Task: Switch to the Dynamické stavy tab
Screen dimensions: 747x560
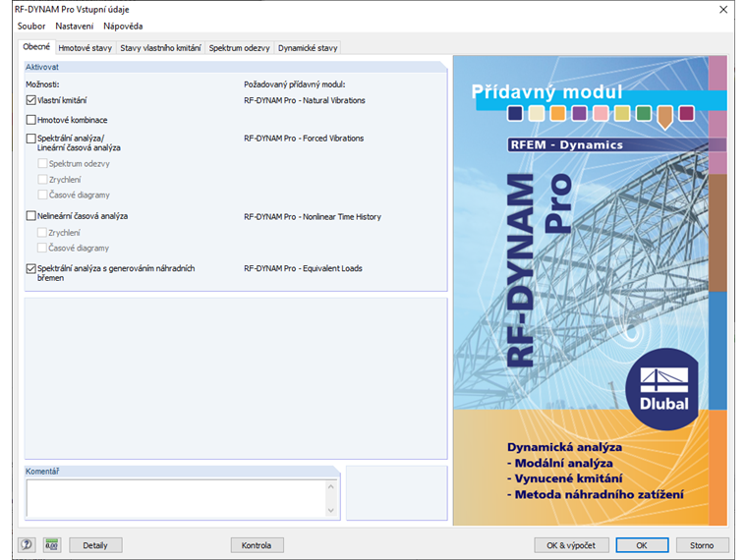Action: [x=308, y=47]
